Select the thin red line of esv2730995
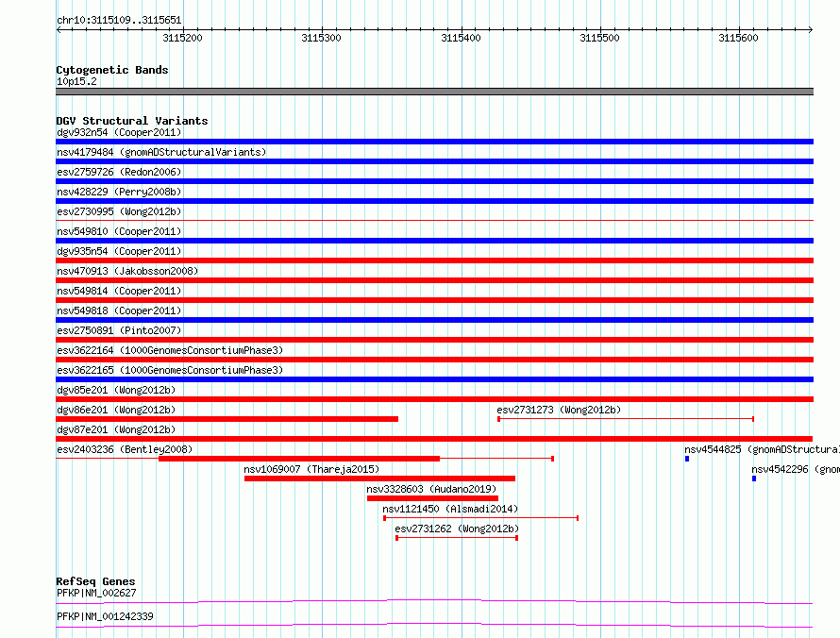The image size is (840, 638). tap(434, 220)
